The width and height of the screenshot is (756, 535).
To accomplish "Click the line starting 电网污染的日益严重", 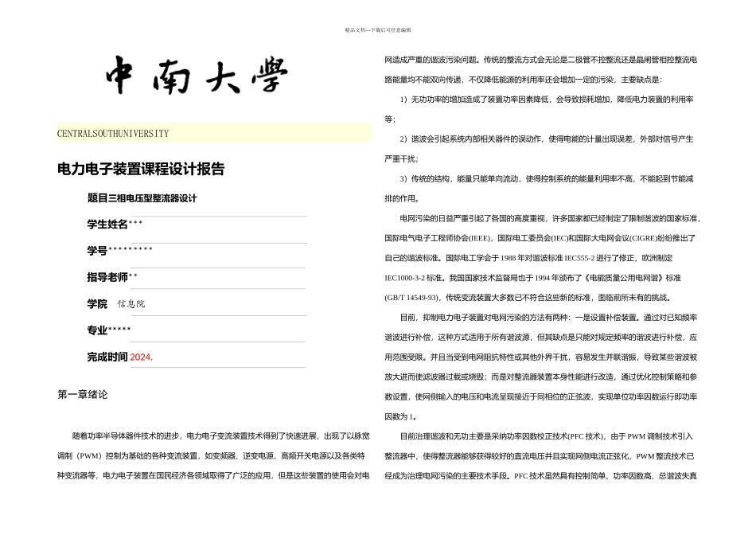I will (550, 218).
